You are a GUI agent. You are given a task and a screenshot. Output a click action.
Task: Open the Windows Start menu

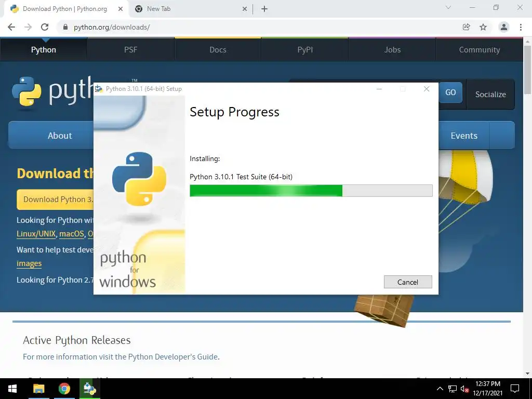pyautogui.click(x=12, y=389)
